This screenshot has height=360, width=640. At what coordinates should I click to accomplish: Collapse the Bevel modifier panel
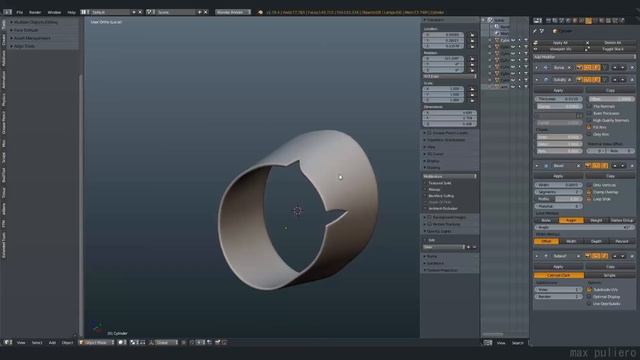(x=536, y=166)
